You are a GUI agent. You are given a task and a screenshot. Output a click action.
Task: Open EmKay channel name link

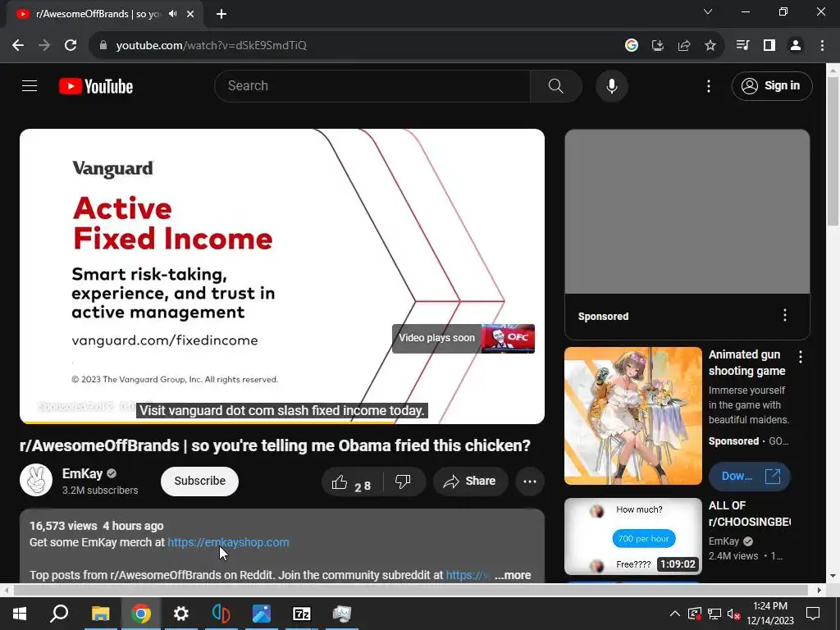(x=82, y=473)
